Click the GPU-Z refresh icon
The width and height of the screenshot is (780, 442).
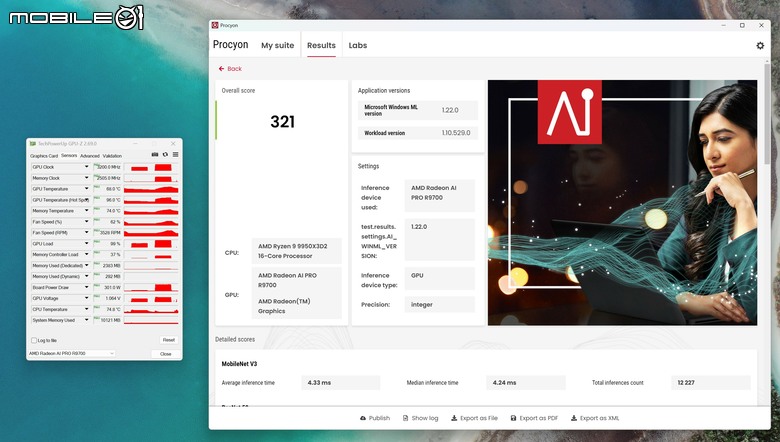165,155
